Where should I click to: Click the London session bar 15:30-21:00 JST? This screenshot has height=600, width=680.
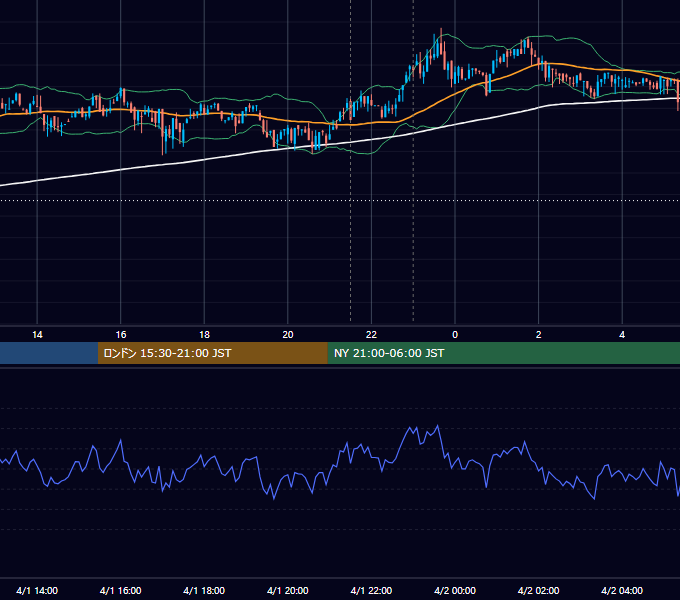pyautogui.click(x=212, y=353)
